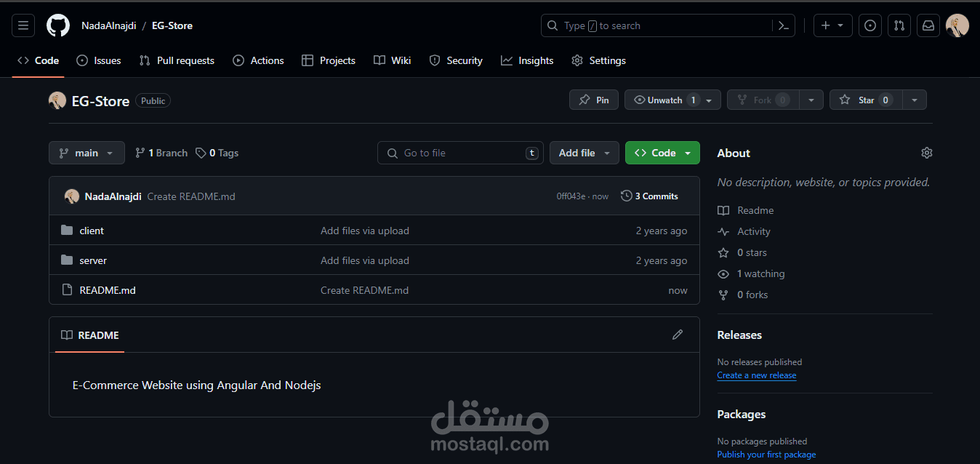Screen dimensions: 980x464
Task: Open the Packages heading link
Action: coord(742,415)
